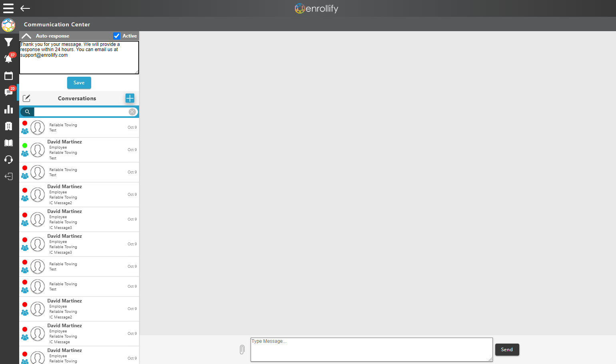Open the filter funnel icon in sidebar
Screen dimensions: 616x364
tap(8, 42)
